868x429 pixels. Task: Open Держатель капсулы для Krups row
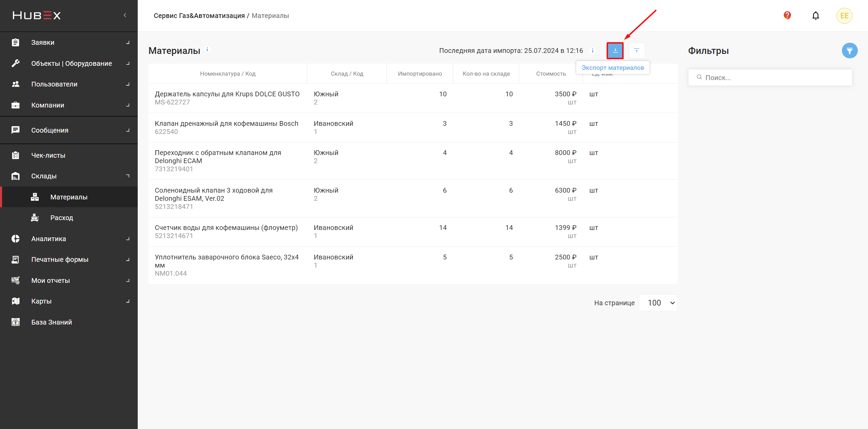(227, 94)
